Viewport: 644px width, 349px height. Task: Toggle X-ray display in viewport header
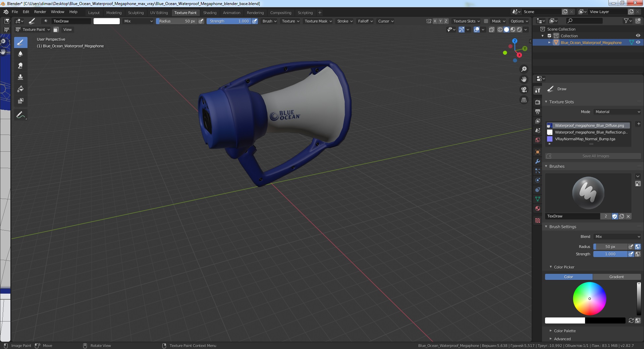[491, 30]
